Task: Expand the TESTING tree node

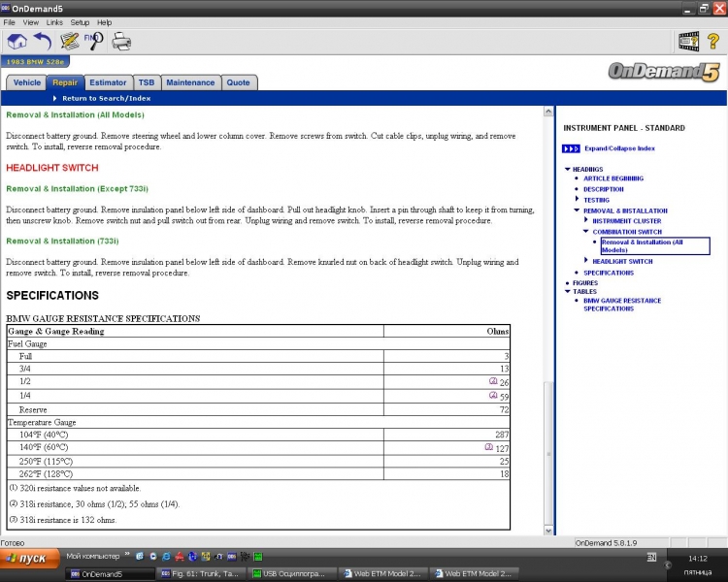Action: point(578,200)
